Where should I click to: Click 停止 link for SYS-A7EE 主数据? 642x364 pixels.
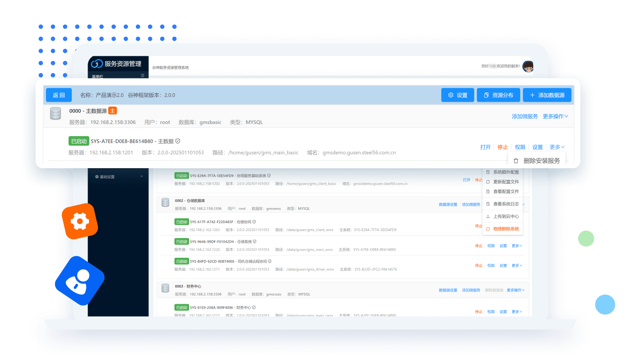tap(502, 147)
